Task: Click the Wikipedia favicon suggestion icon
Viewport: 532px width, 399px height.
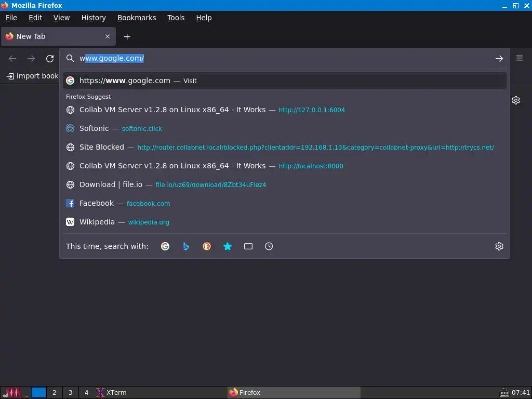Action: point(70,222)
